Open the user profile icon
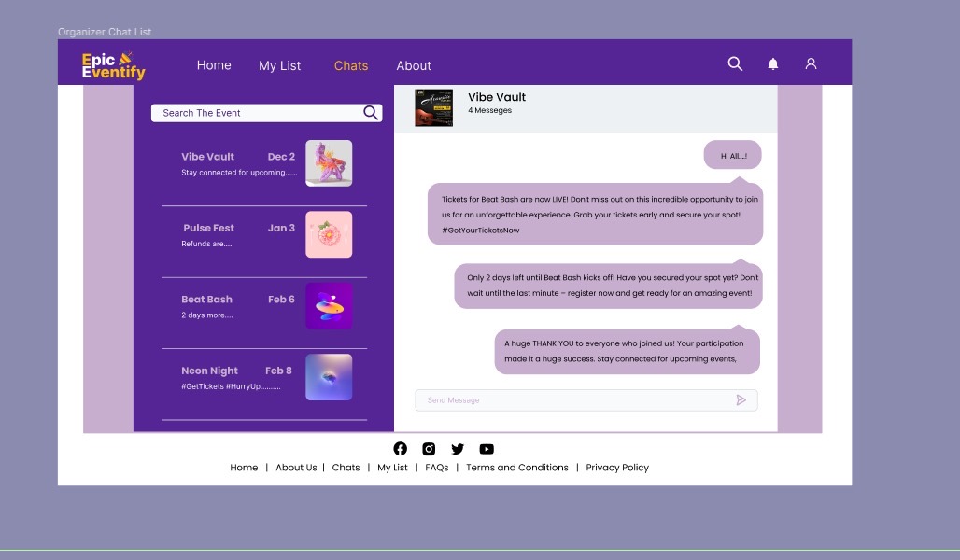This screenshot has width=960, height=560. (811, 63)
